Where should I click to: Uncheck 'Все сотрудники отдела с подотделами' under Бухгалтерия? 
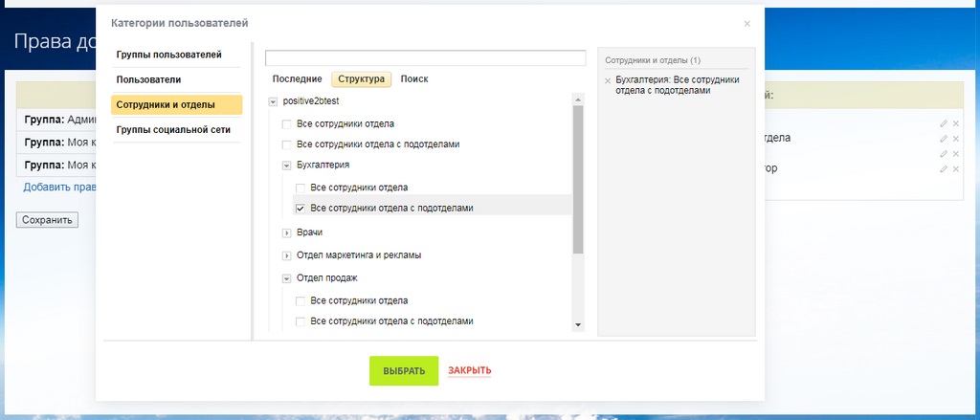(300, 209)
